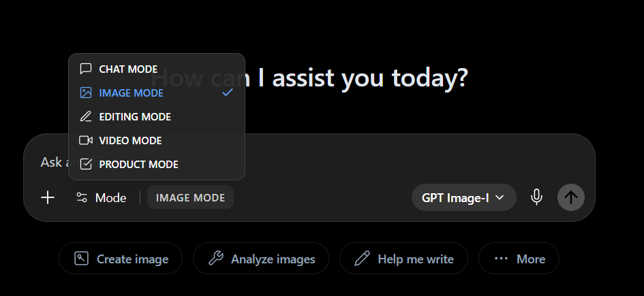Click the chevron on the model selector
The width and height of the screenshot is (644, 296).
click(500, 197)
